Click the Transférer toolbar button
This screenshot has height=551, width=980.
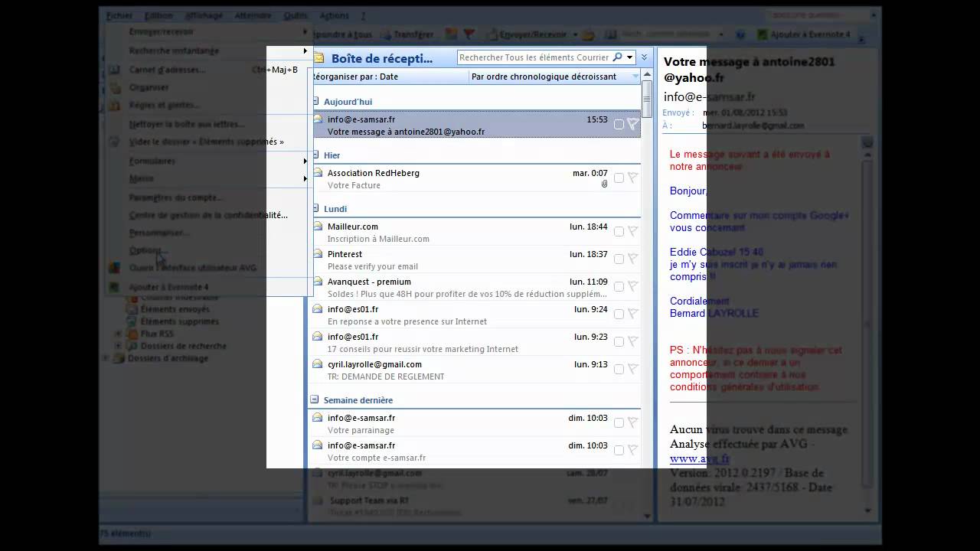pyautogui.click(x=407, y=34)
